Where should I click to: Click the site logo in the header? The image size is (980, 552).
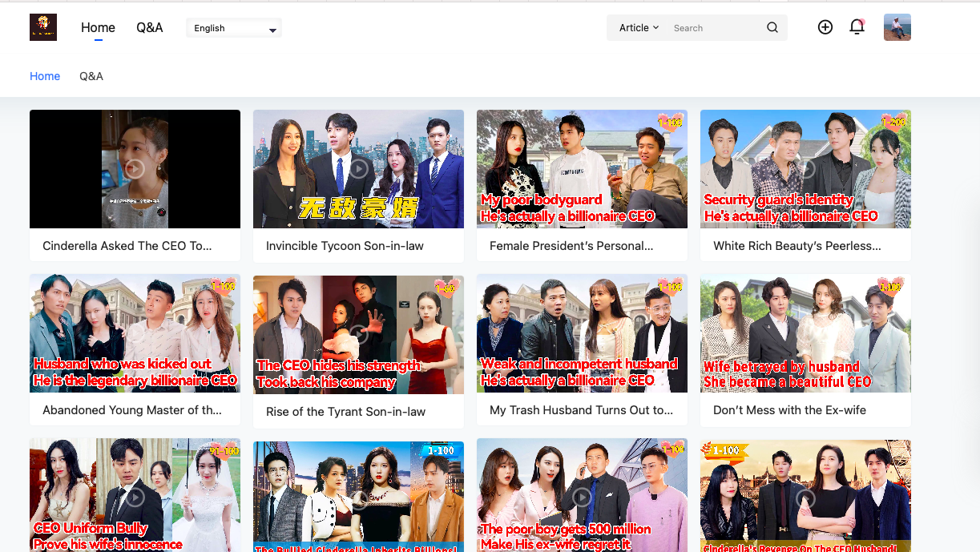(x=43, y=27)
